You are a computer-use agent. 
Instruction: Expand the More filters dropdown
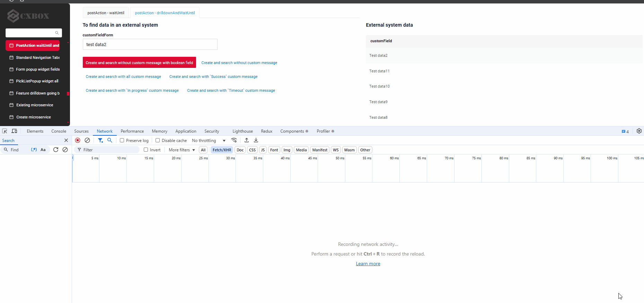click(182, 150)
